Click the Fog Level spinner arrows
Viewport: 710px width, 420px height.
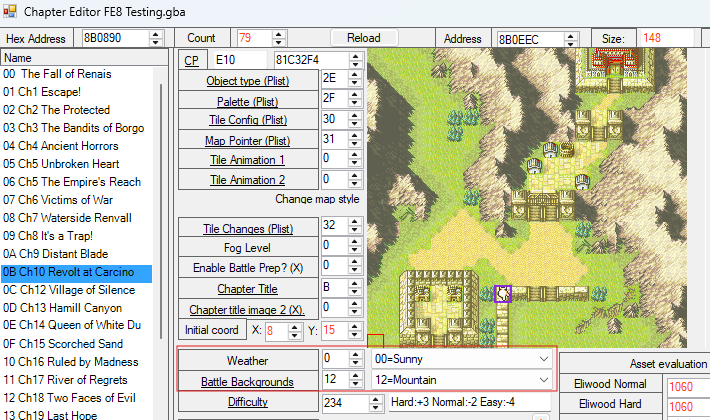(355, 246)
